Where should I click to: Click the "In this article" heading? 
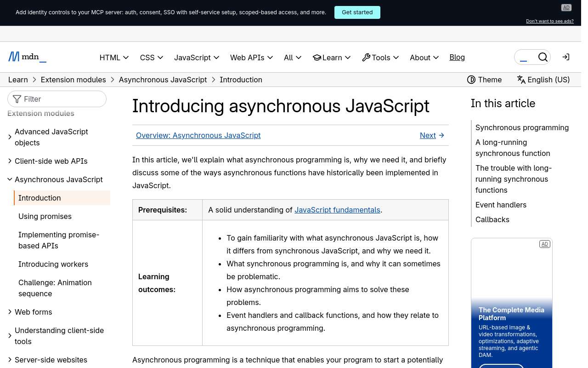pyautogui.click(x=503, y=103)
